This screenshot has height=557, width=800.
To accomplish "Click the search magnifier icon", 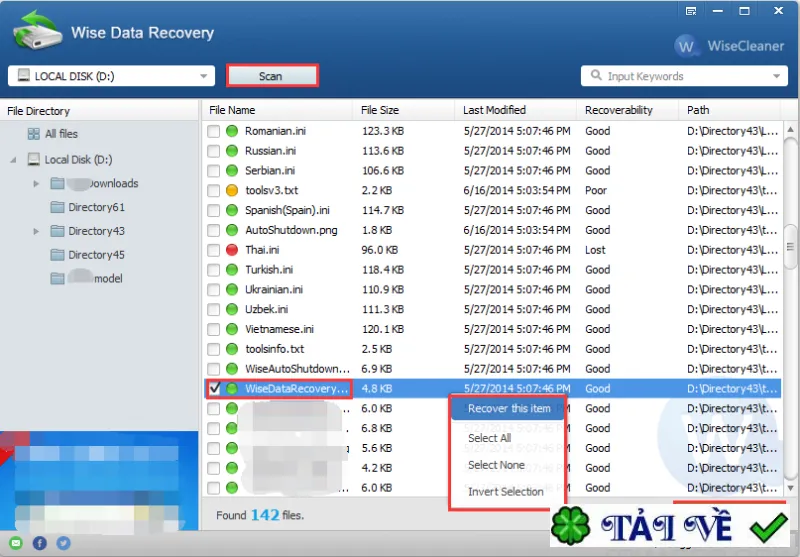I will (595, 75).
